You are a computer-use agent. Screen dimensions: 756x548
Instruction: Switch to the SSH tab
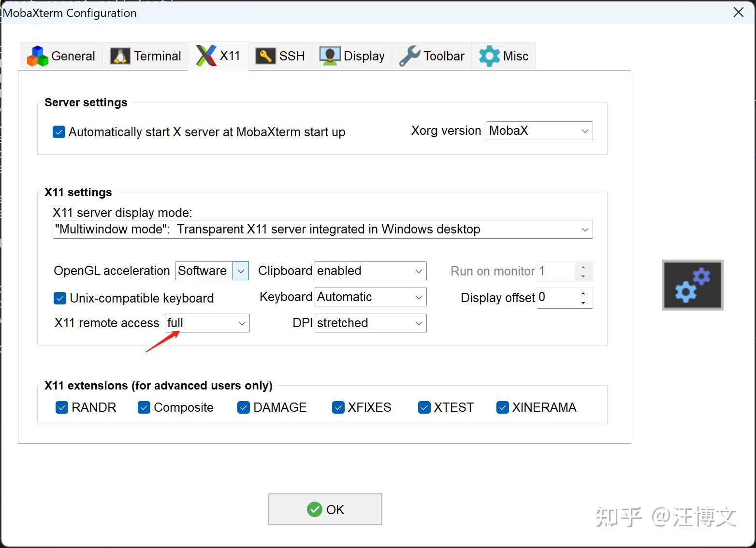[x=280, y=55]
